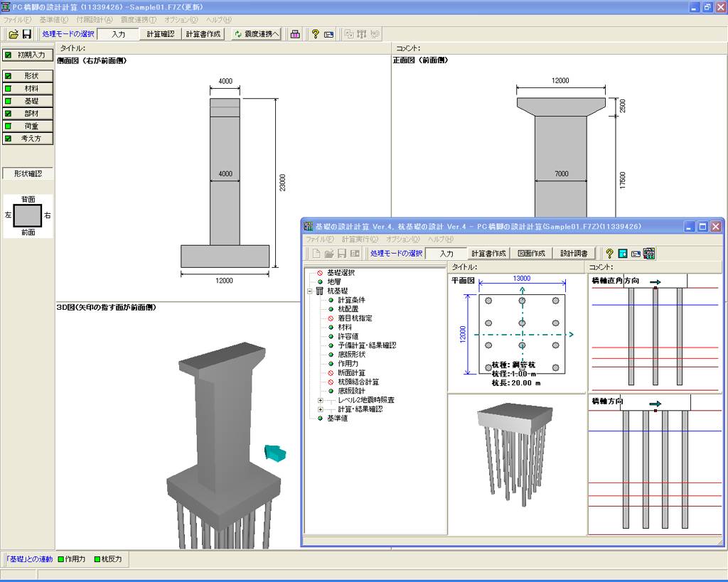Click the question mark help icon in foundation window

click(x=609, y=254)
